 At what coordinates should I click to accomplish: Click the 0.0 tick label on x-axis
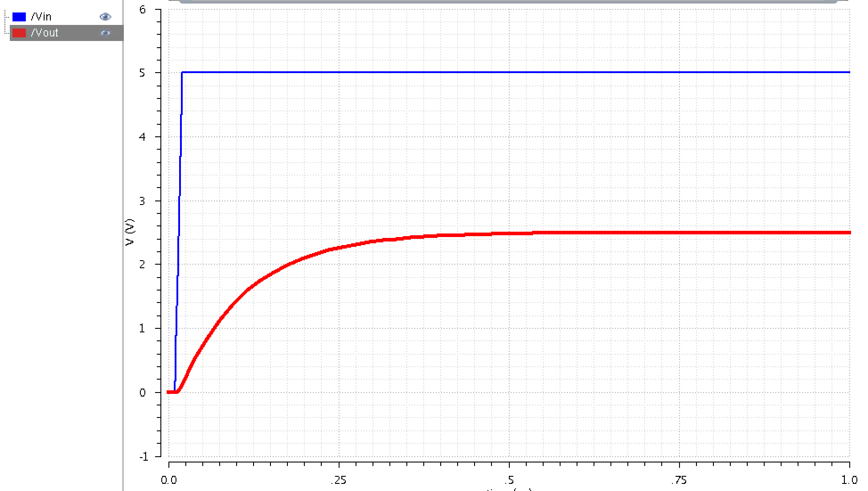(x=168, y=480)
